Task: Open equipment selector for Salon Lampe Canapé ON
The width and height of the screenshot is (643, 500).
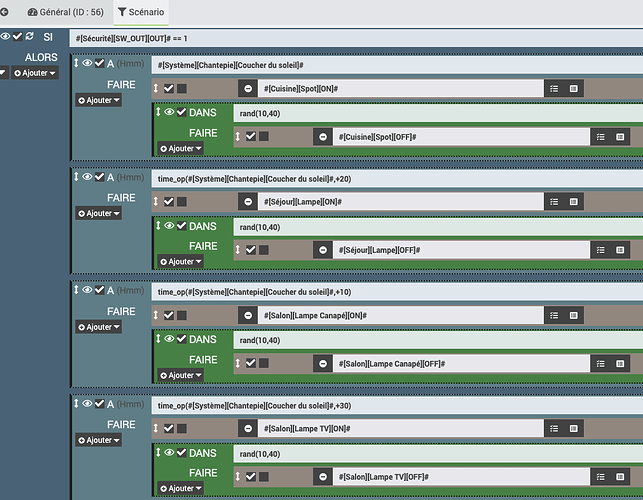Action: click(x=573, y=315)
